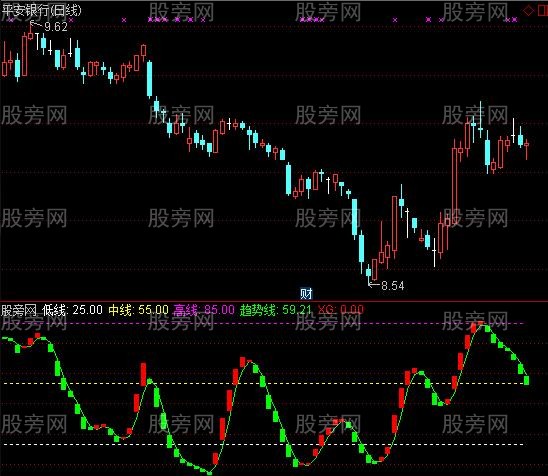This screenshot has height=476, width=548.
Task: Click the XG: 0.00 value
Action: 340,309
